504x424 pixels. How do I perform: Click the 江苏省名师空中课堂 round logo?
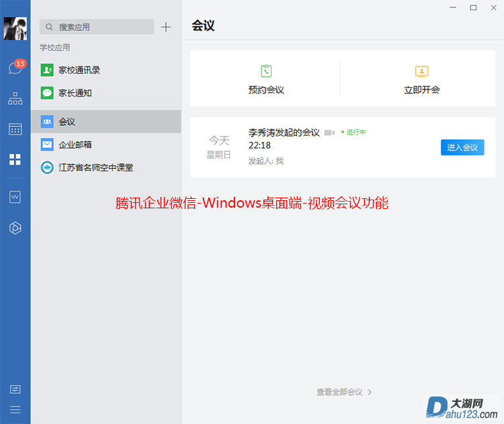(47, 167)
